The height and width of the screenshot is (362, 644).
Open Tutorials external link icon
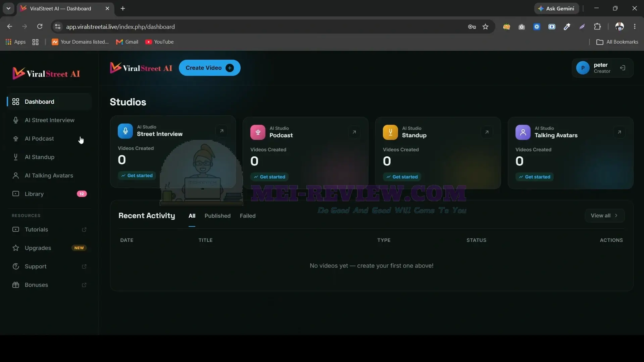coord(84,229)
